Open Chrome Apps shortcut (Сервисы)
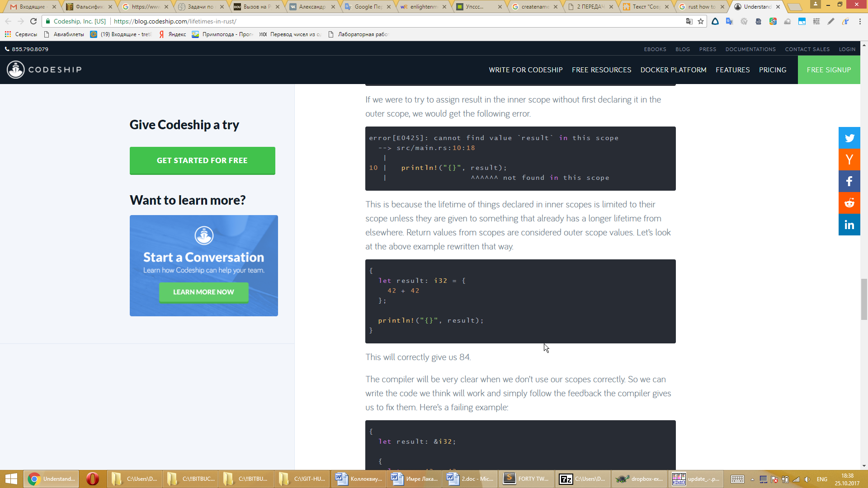 coord(21,34)
